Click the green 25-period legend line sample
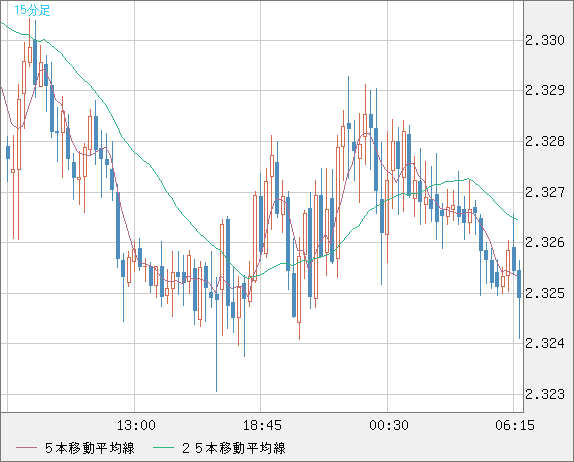574x462 pixels. pyautogui.click(x=163, y=448)
